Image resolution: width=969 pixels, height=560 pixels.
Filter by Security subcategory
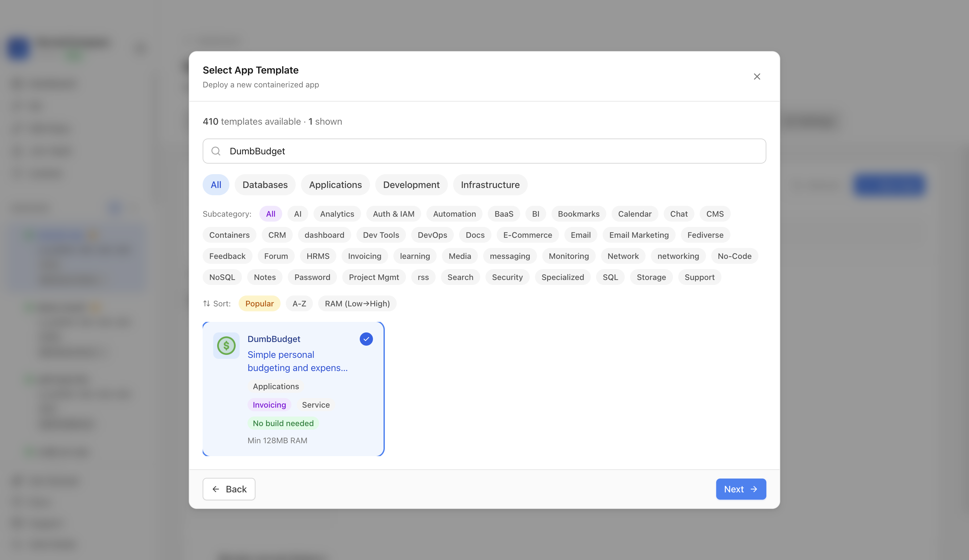507,277
